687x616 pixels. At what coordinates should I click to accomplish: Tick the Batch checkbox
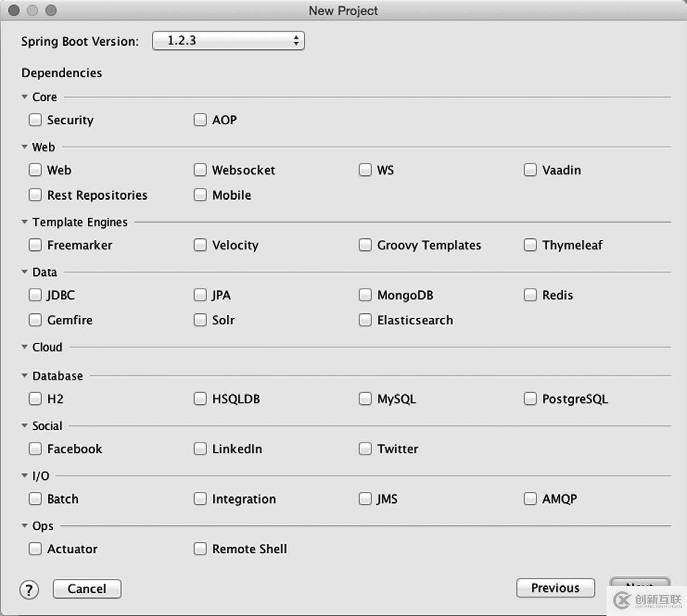35,499
